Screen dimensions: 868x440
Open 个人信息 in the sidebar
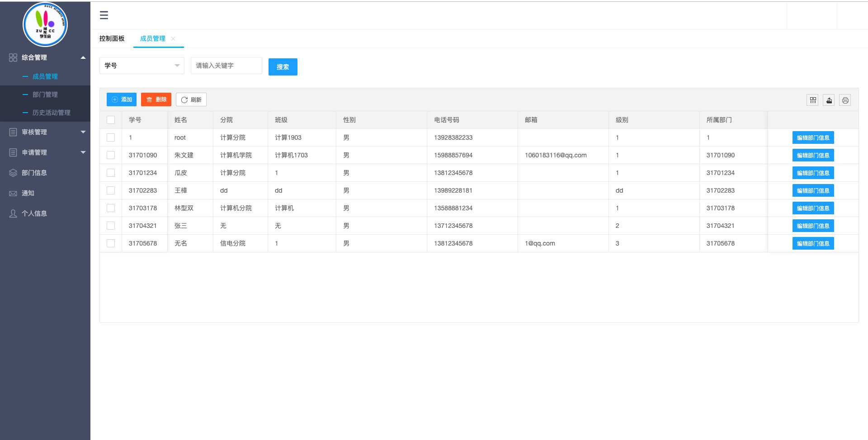coord(45,213)
